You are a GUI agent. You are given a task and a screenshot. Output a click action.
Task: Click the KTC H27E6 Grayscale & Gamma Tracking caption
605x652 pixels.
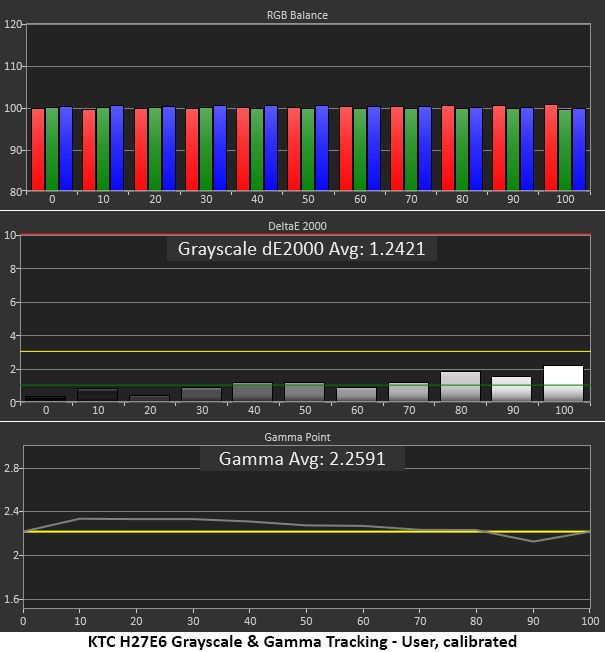click(x=302, y=642)
